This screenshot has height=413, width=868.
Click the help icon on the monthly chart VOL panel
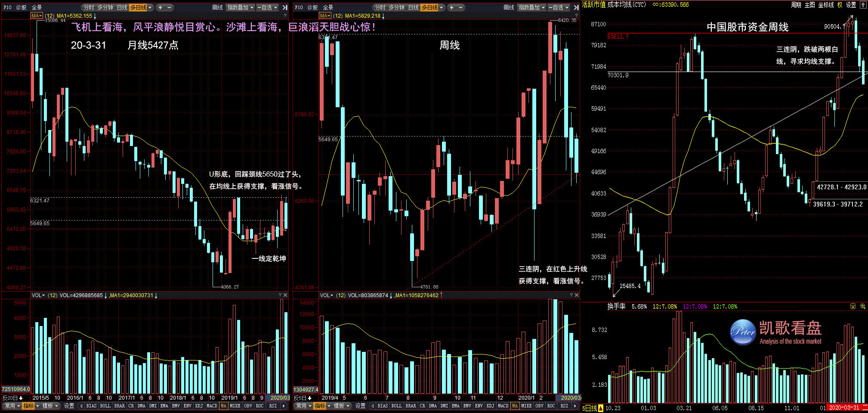(x=280, y=295)
